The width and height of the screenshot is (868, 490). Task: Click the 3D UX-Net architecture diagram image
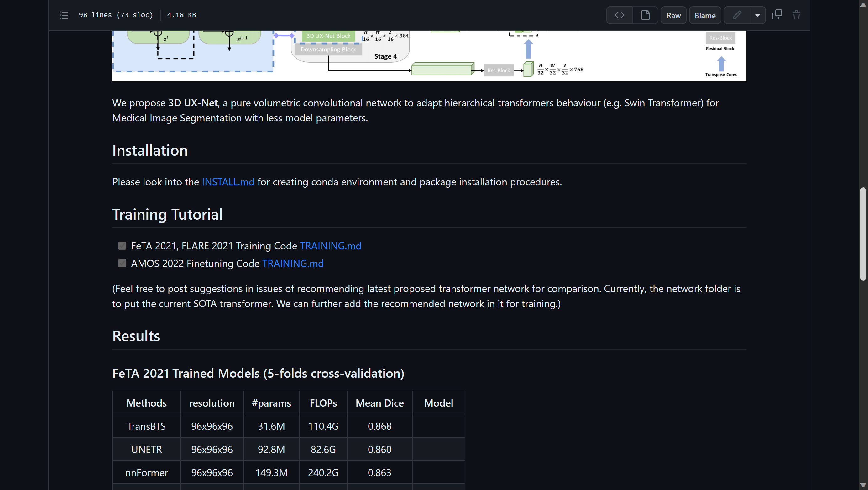(429, 56)
